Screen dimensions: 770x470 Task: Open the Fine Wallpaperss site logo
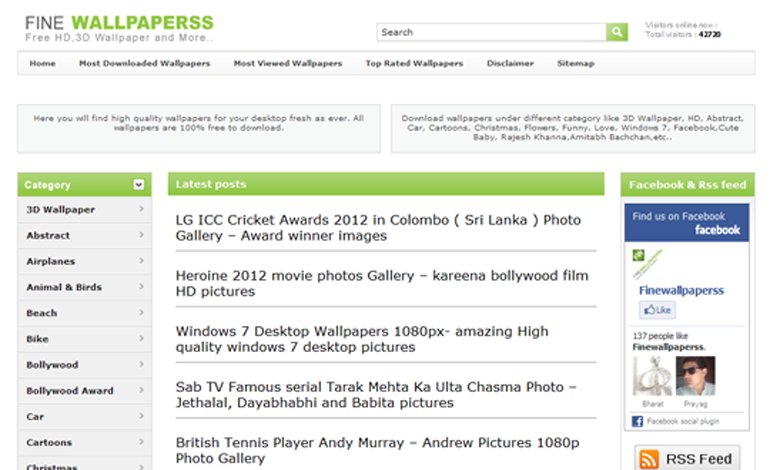119,28
